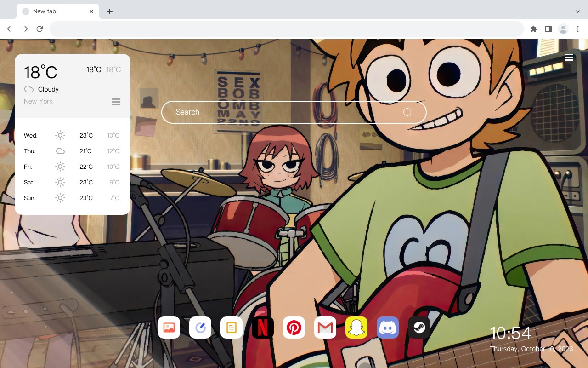The width and height of the screenshot is (588, 368).
Task: Open the wallpaper gallery shortcut icon
Action: pos(169,328)
